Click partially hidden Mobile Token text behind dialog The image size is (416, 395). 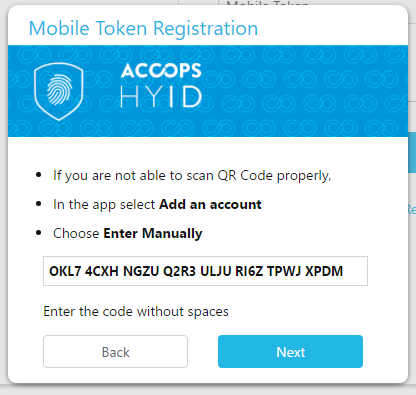pos(267,3)
